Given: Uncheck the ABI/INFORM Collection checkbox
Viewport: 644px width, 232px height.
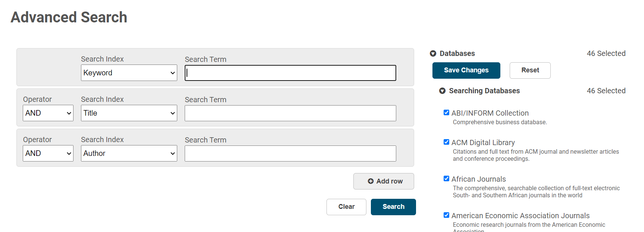Looking at the screenshot, I should point(446,113).
